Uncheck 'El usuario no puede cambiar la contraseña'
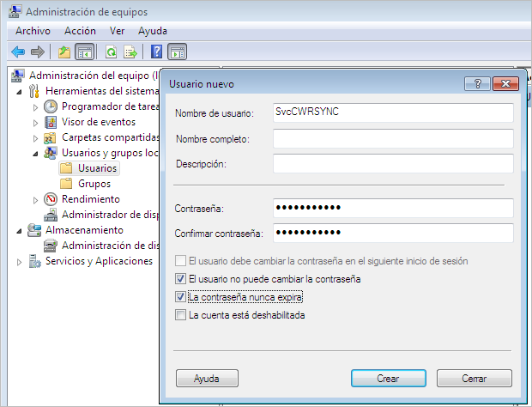The height and width of the screenshot is (407, 532). pyautogui.click(x=180, y=279)
